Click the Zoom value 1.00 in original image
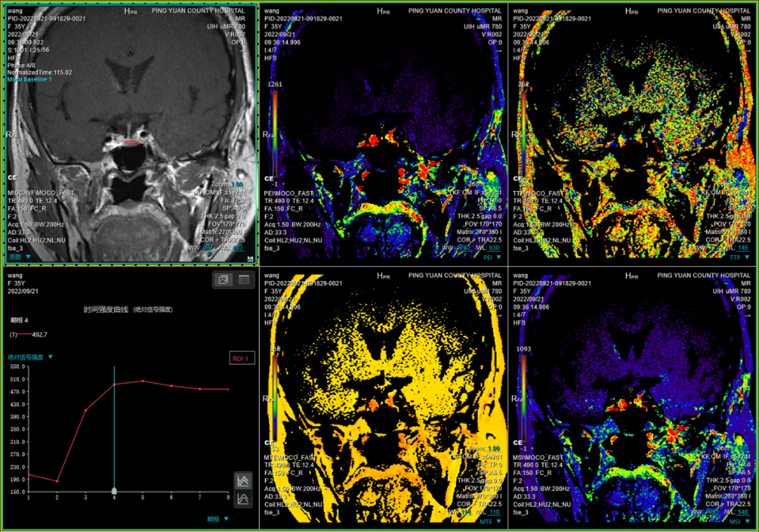This screenshot has height=532, width=759. (238, 184)
